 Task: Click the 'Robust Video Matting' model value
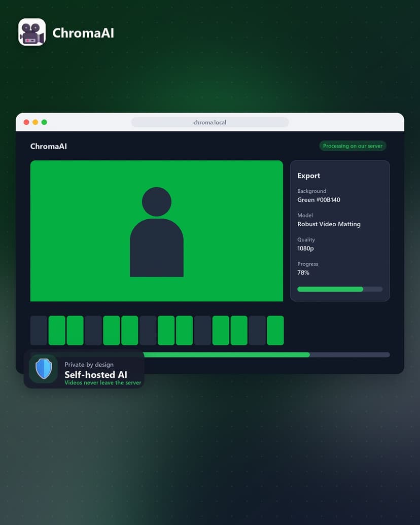click(x=329, y=224)
